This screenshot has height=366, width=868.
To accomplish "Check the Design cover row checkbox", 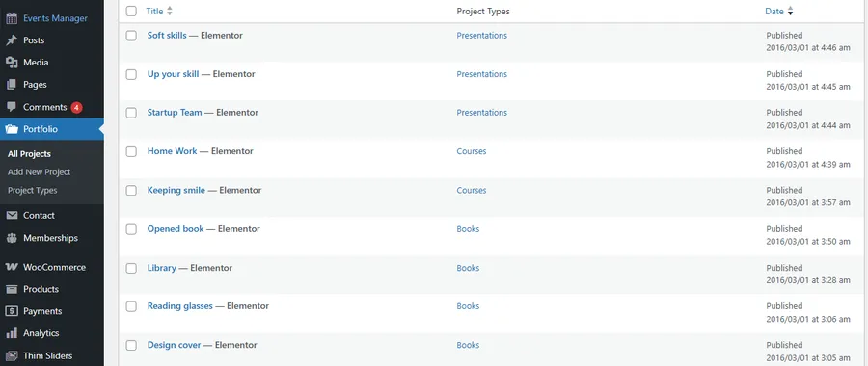I will pos(131,346).
